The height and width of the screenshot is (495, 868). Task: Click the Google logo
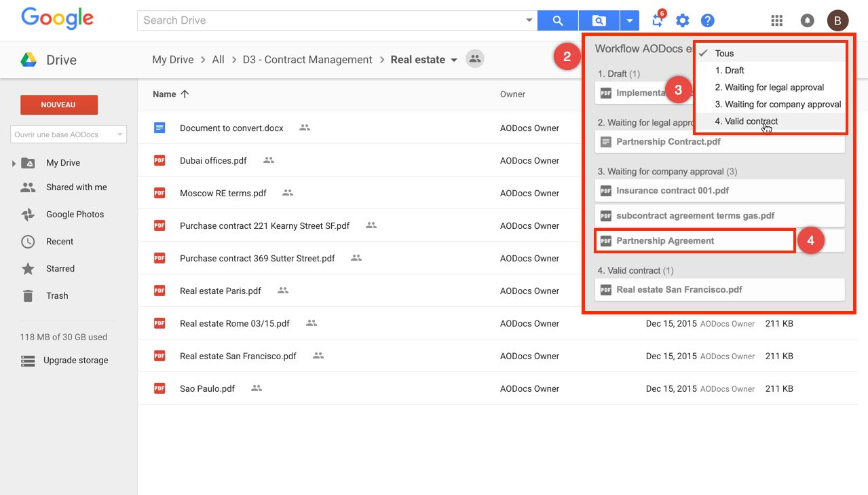pos(57,18)
